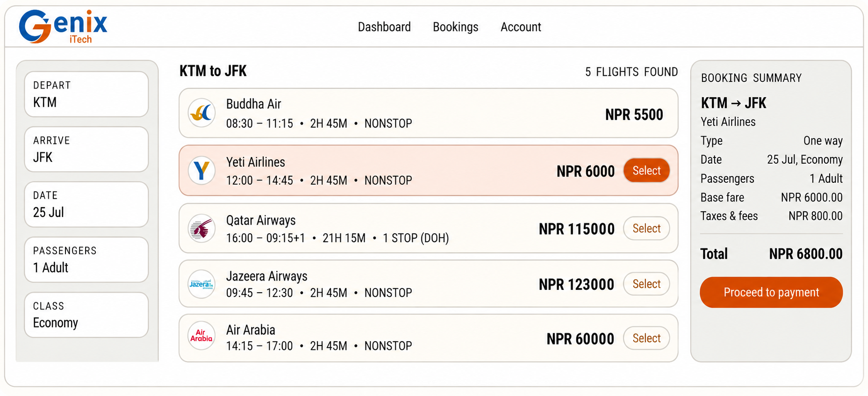Click the Total NPR 6800.00 amount

click(806, 254)
